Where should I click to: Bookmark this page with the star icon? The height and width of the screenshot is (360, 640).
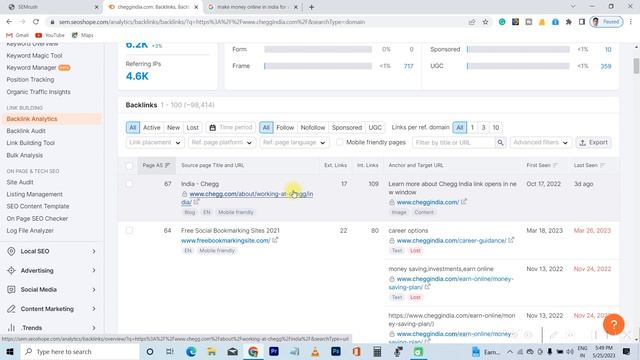pyautogui.click(x=485, y=22)
